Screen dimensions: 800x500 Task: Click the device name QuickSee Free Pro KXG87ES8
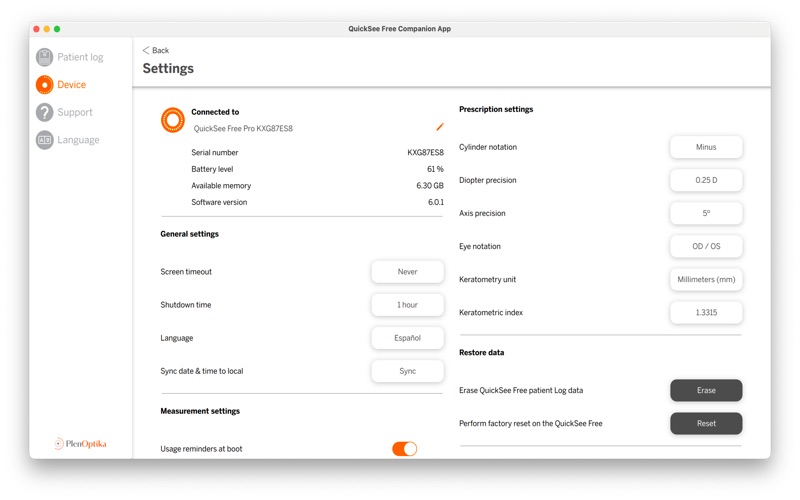(x=243, y=129)
